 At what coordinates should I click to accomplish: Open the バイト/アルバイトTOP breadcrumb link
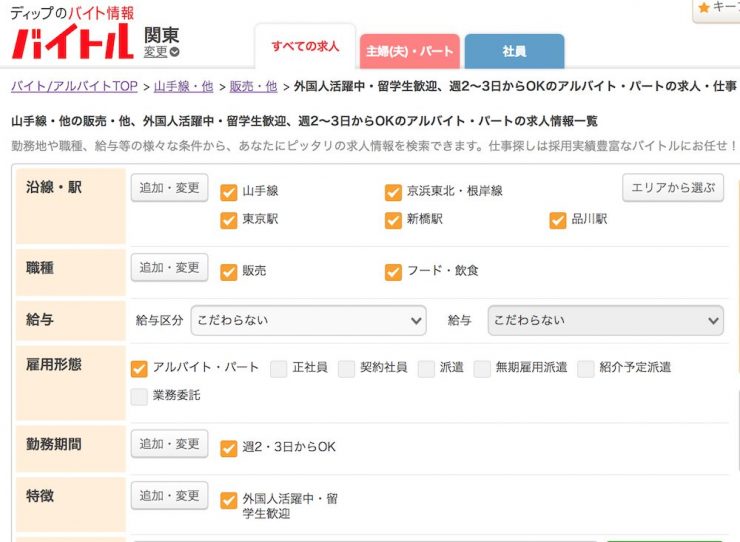click(x=75, y=86)
